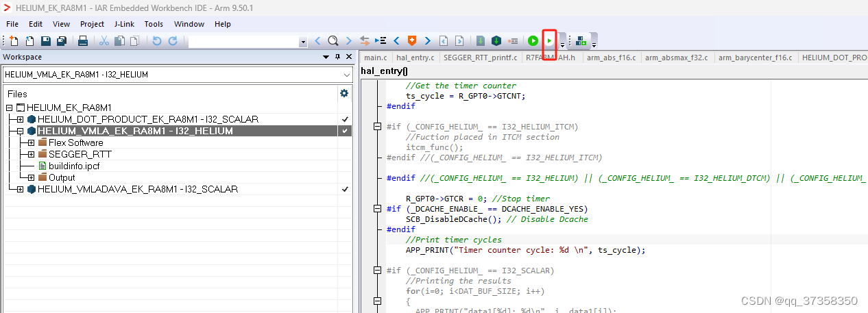Image resolution: width=868 pixels, height=313 pixels.
Task: Jump to previous bookmark
Action: click(x=396, y=41)
